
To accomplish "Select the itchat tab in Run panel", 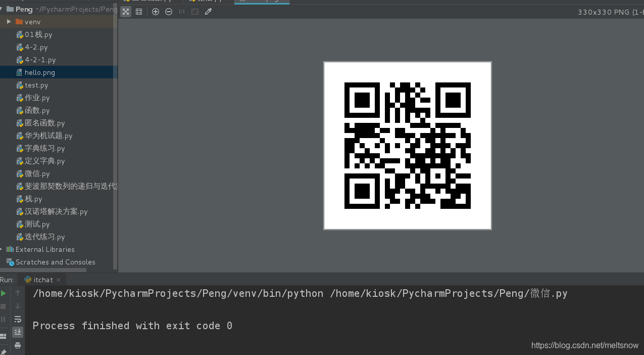I will pos(43,280).
